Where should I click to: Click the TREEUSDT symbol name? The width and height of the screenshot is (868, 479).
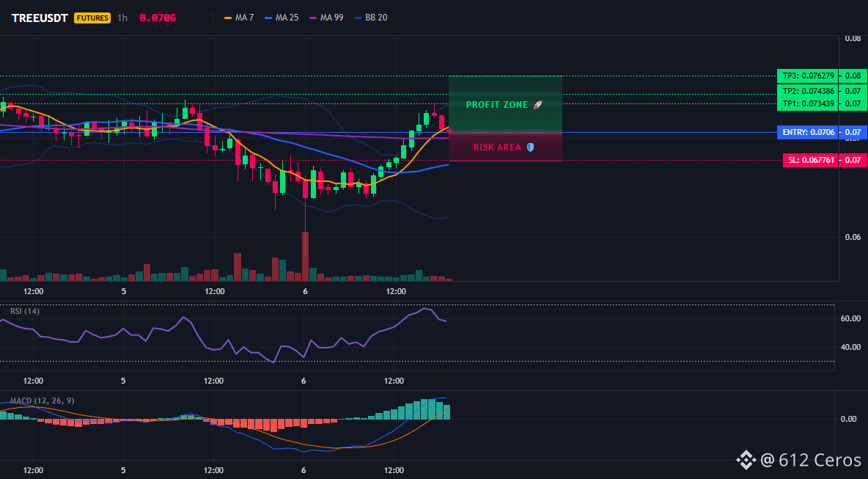(41, 18)
